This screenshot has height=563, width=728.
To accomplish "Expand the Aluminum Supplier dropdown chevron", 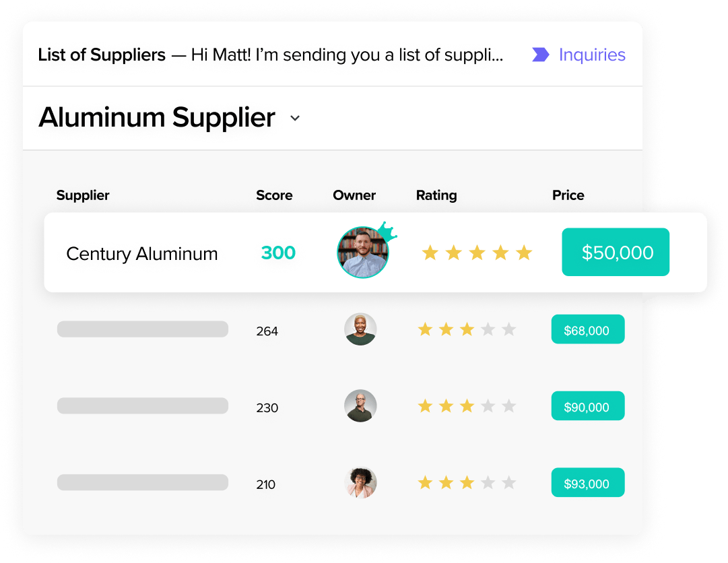I will pos(295,118).
